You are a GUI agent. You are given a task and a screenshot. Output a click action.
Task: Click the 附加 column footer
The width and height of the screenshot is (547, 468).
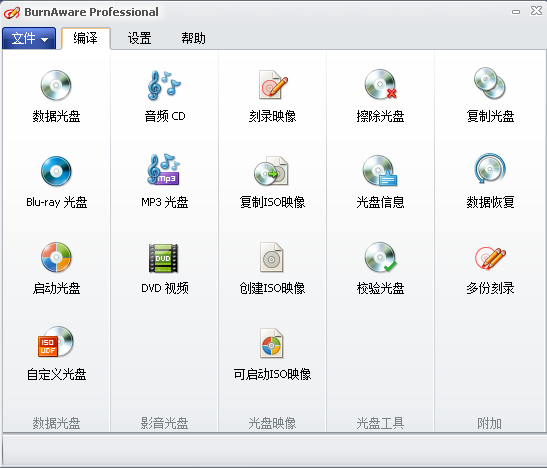pos(489,423)
